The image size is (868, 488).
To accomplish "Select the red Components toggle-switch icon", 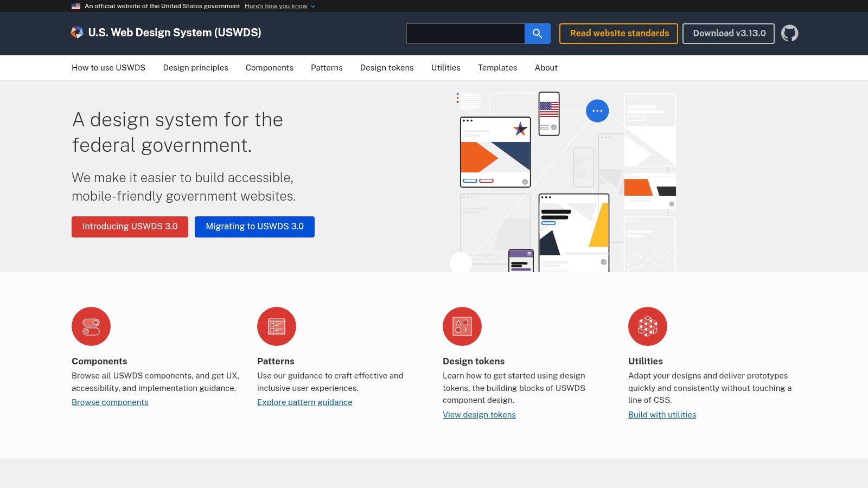I will pos(91,326).
